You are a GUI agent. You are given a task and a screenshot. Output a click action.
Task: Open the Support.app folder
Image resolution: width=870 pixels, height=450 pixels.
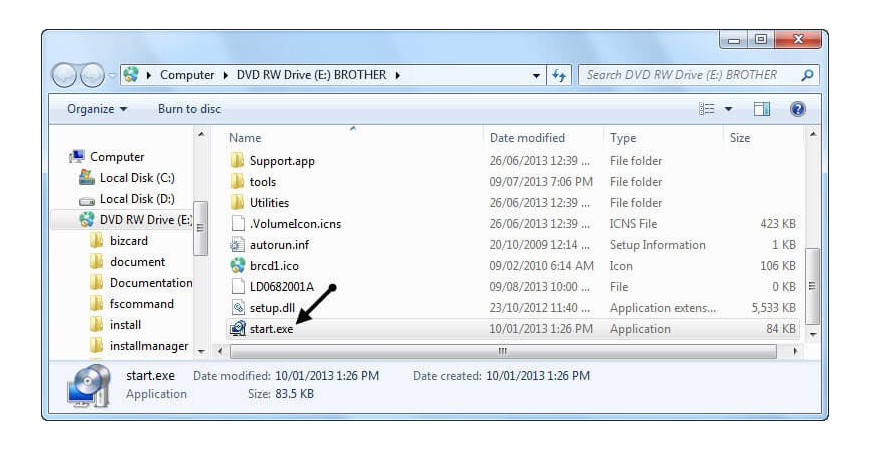281,161
